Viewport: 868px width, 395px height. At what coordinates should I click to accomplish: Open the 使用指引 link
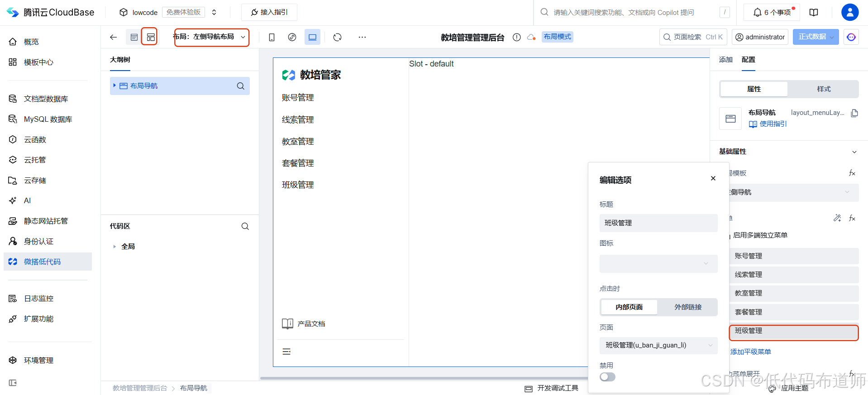[768, 124]
